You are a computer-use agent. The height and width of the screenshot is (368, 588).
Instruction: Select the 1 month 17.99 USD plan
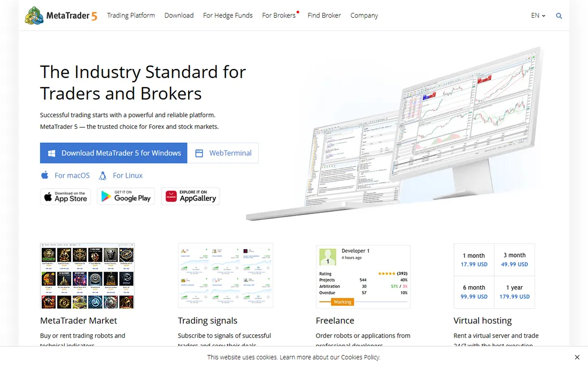point(474,259)
